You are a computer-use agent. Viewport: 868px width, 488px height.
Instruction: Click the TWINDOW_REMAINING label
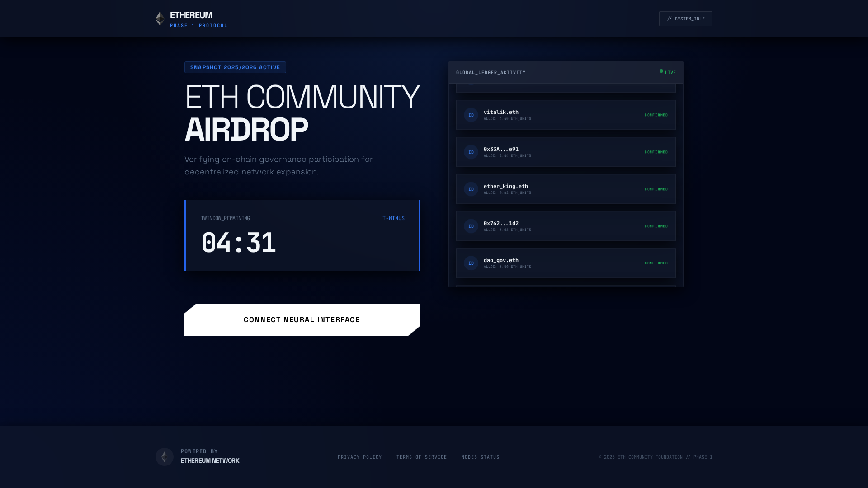225,218
